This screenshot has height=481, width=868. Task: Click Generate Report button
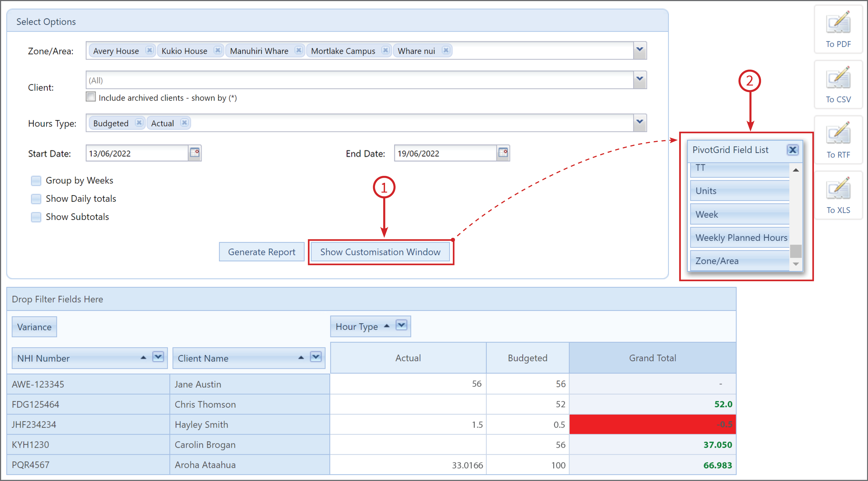(261, 252)
